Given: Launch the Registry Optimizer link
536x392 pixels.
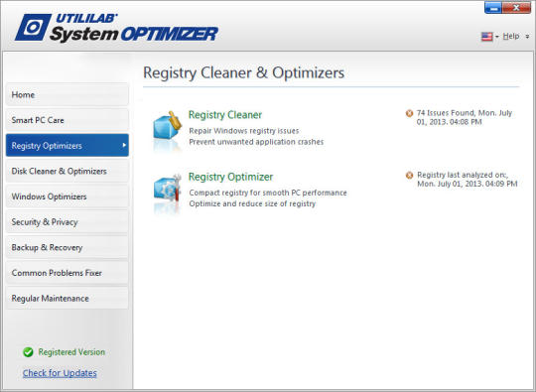Looking at the screenshot, I should [230, 177].
